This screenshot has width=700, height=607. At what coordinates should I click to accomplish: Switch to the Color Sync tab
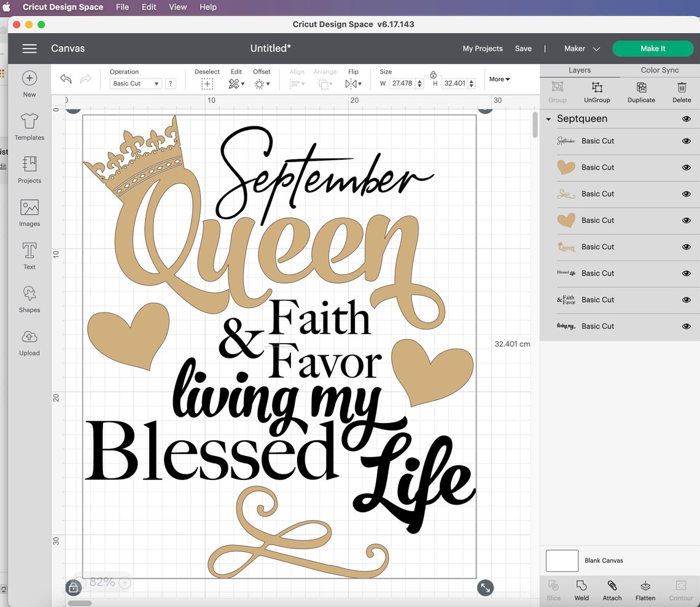coord(659,70)
